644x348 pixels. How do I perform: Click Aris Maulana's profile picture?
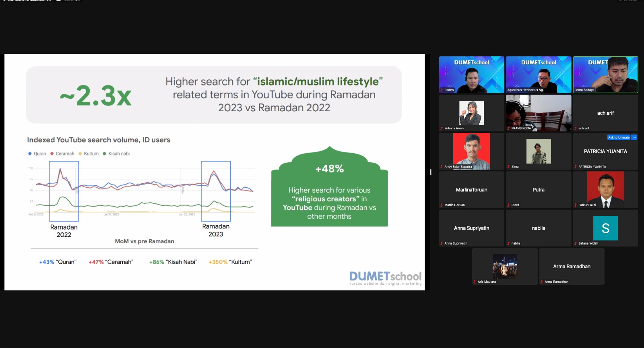click(x=505, y=266)
